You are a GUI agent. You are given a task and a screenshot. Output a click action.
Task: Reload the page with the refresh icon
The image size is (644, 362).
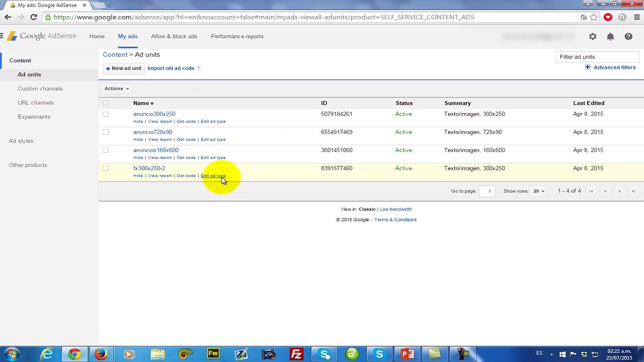34,17
